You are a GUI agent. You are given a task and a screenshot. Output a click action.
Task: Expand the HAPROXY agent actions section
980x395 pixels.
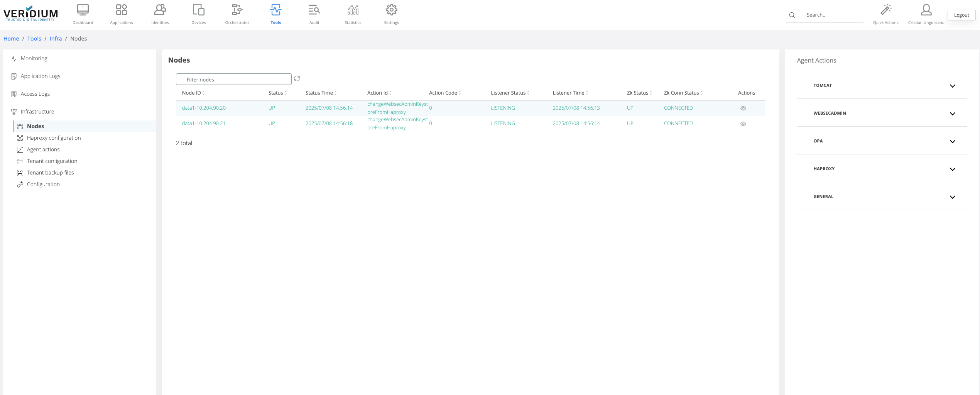[952, 169]
